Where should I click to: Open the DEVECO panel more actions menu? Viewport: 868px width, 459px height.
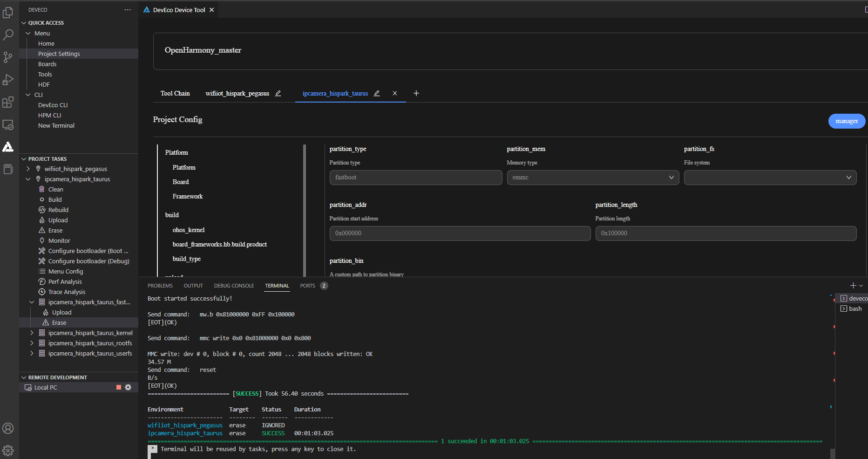coord(128,10)
